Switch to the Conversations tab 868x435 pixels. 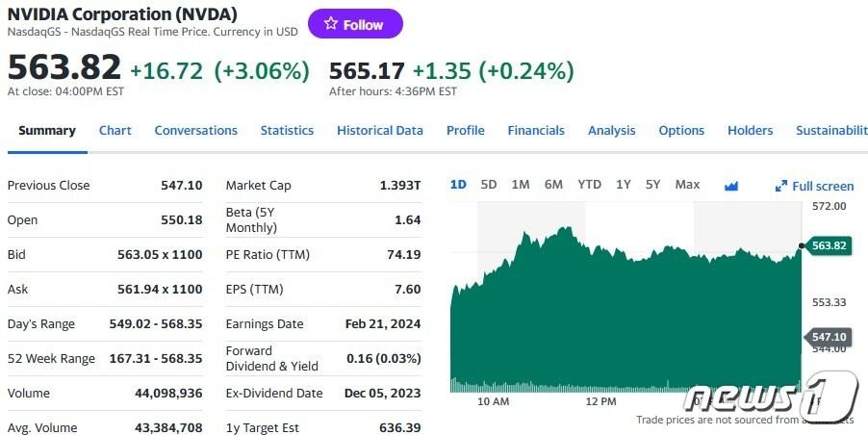(x=195, y=130)
